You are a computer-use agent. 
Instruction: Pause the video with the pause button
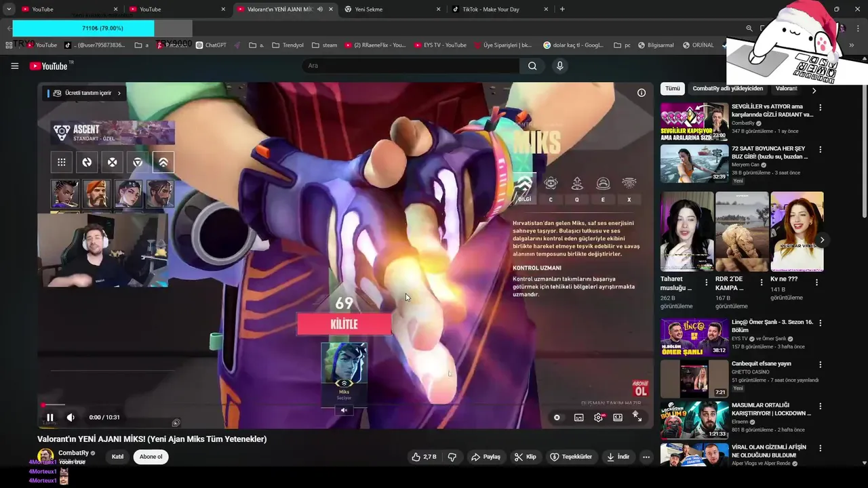[x=50, y=418]
